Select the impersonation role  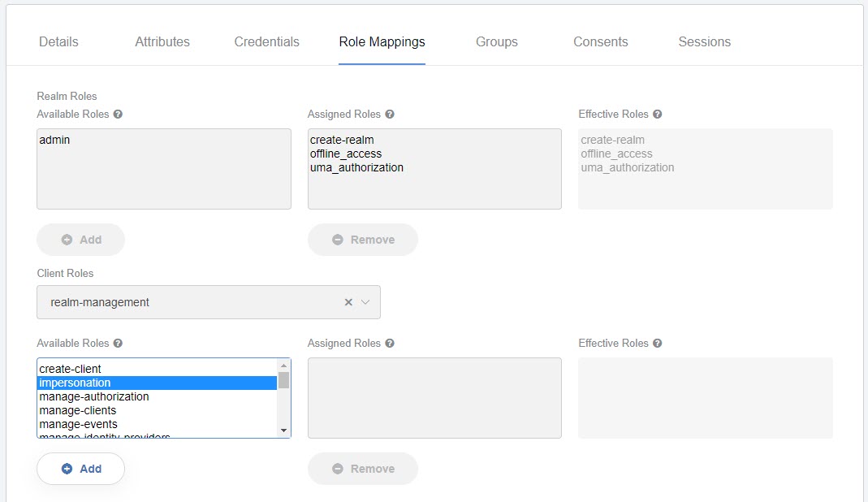coord(158,383)
